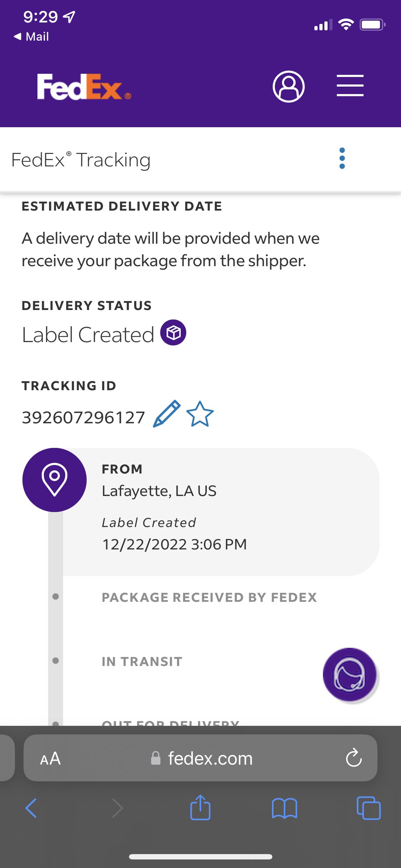The image size is (401, 868).
Task: Open Safari bookmarks
Action: pyautogui.click(x=284, y=808)
